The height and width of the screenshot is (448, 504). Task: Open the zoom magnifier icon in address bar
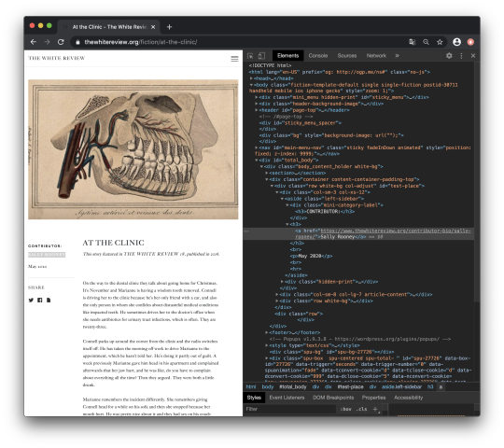(426, 42)
